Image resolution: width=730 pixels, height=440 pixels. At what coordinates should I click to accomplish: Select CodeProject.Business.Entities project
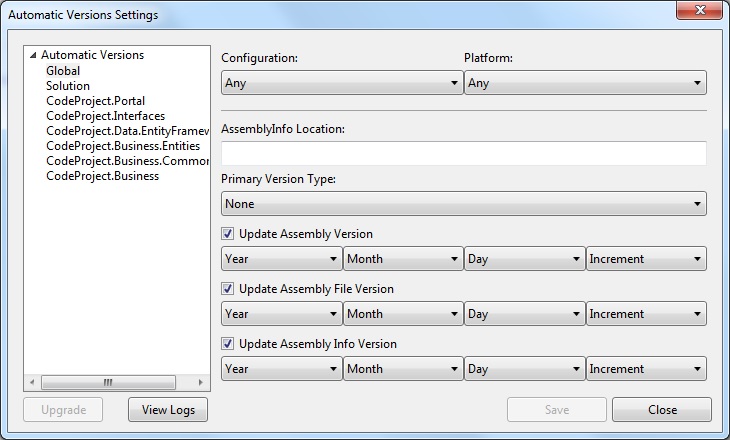123,146
